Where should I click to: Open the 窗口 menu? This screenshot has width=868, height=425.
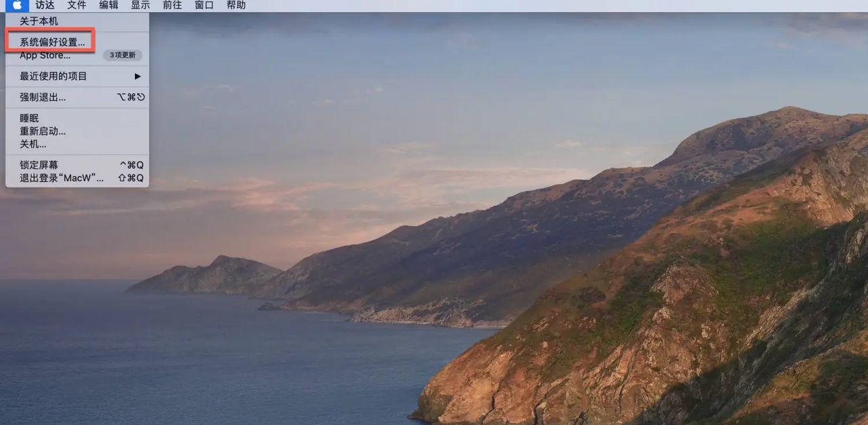tap(204, 5)
